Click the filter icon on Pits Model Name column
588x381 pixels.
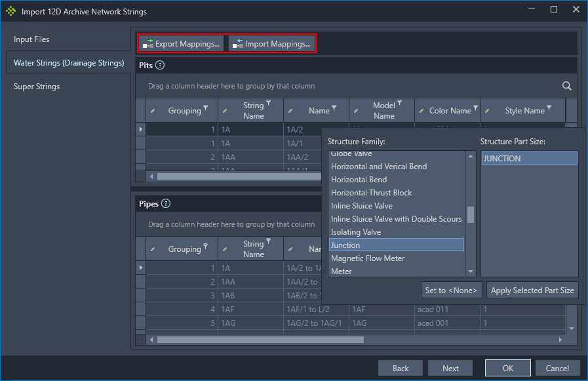point(399,102)
